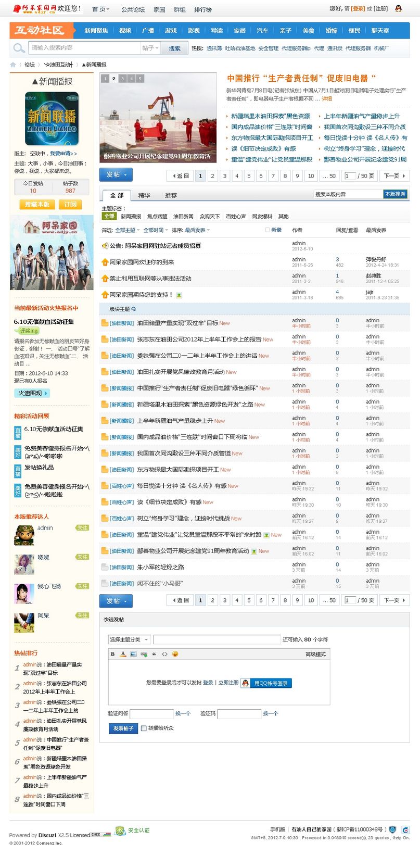Click the refresh icon next to 版块主题
The height and width of the screenshot is (868, 420).
coord(134,309)
